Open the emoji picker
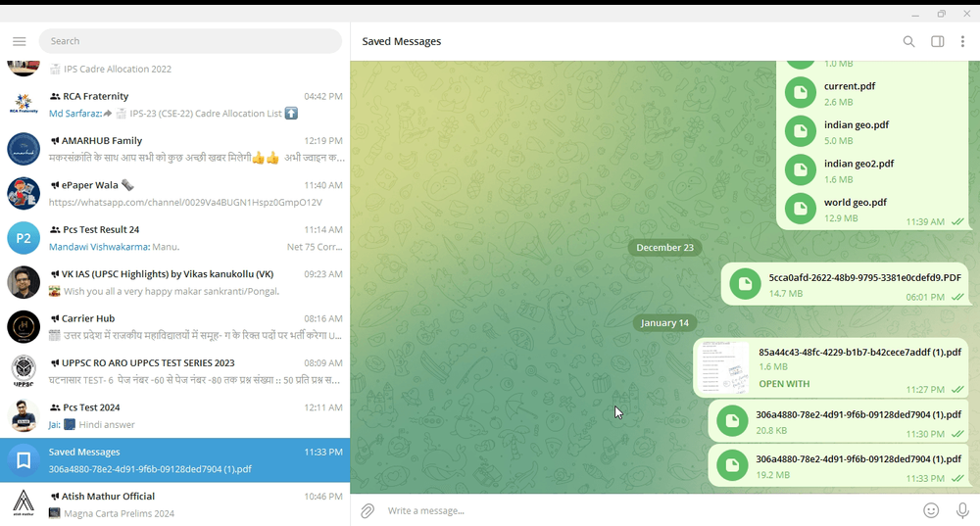The height and width of the screenshot is (526, 980). point(931,510)
